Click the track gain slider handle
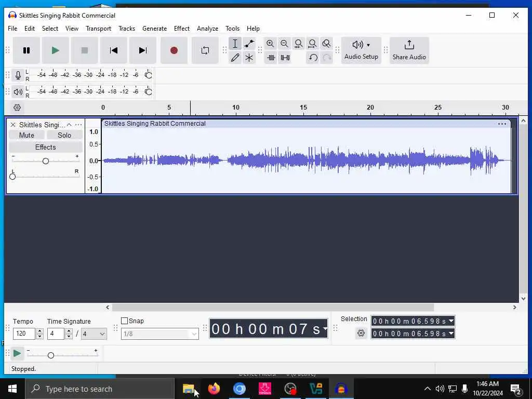 pos(46,161)
